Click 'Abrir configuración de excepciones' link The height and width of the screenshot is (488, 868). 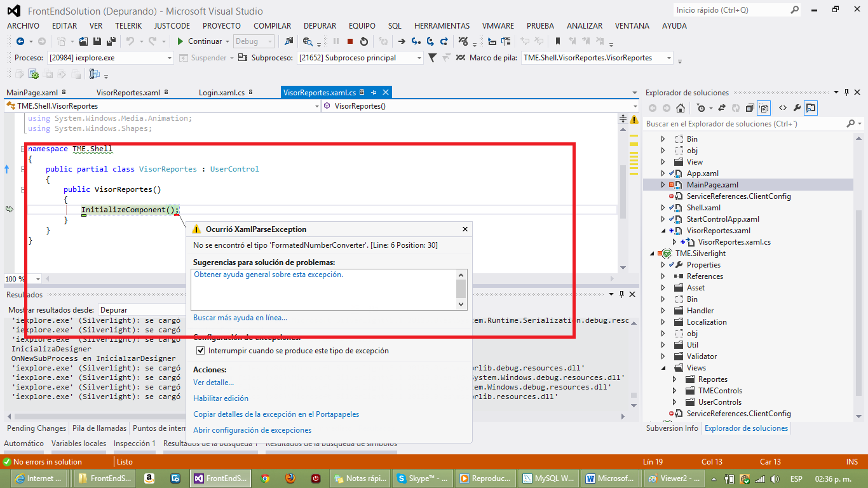pos(252,430)
